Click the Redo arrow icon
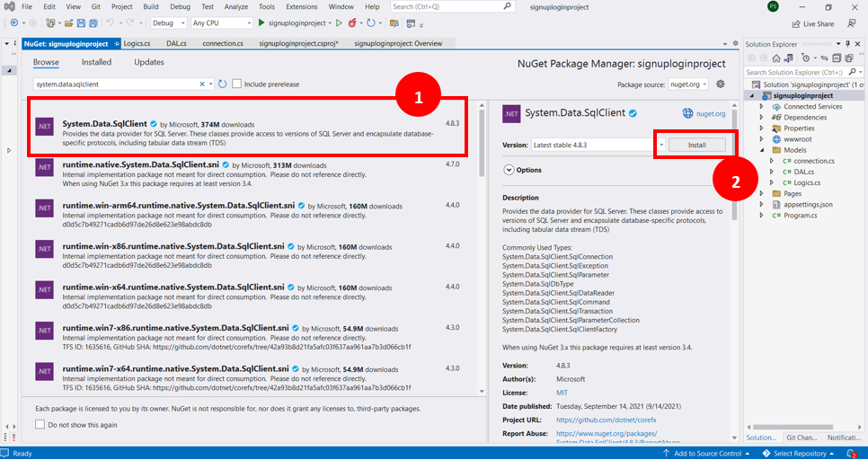 coord(129,23)
